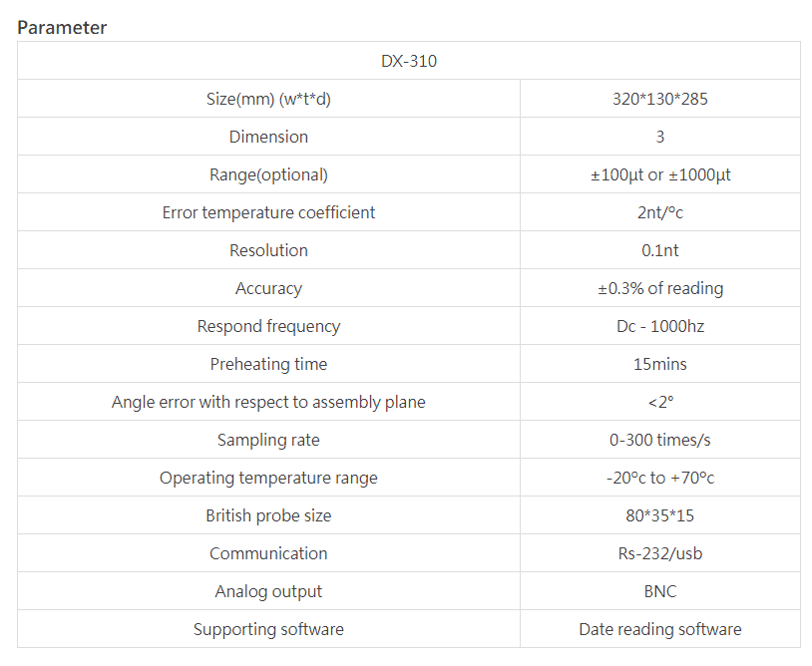
Task: Select the Respond frequency label
Action: (x=268, y=326)
